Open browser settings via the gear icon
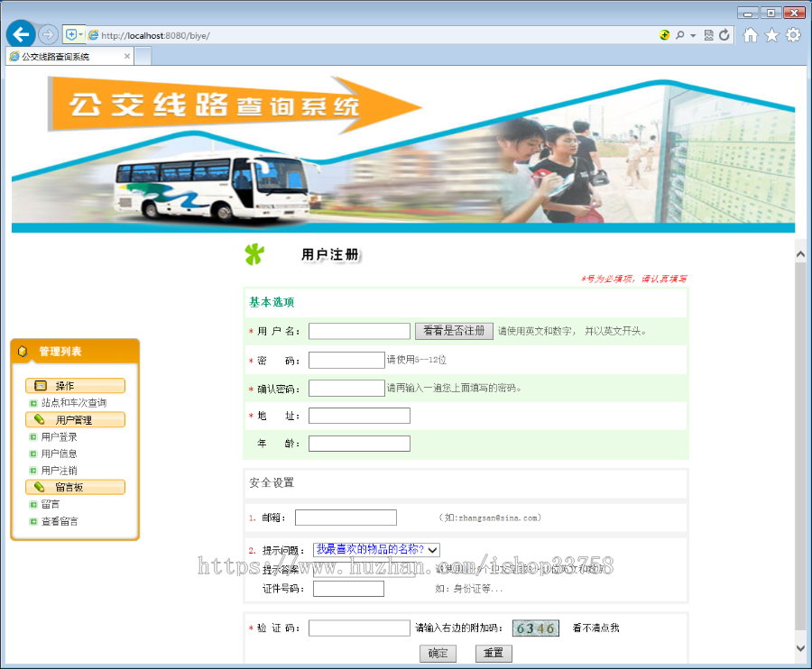This screenshot has width=812, height=669. point(792,34)
